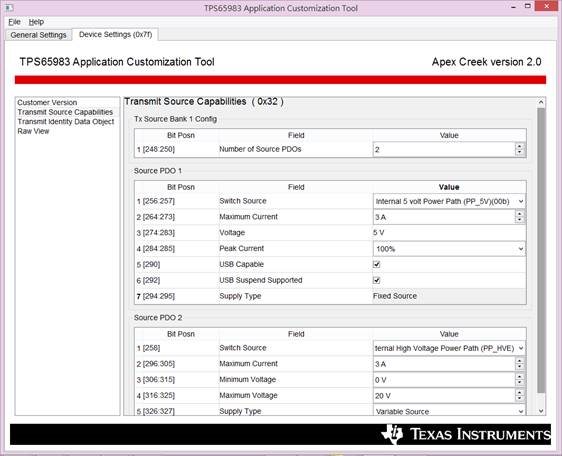Decrease Maximum Voltage with down arrow

520,399
